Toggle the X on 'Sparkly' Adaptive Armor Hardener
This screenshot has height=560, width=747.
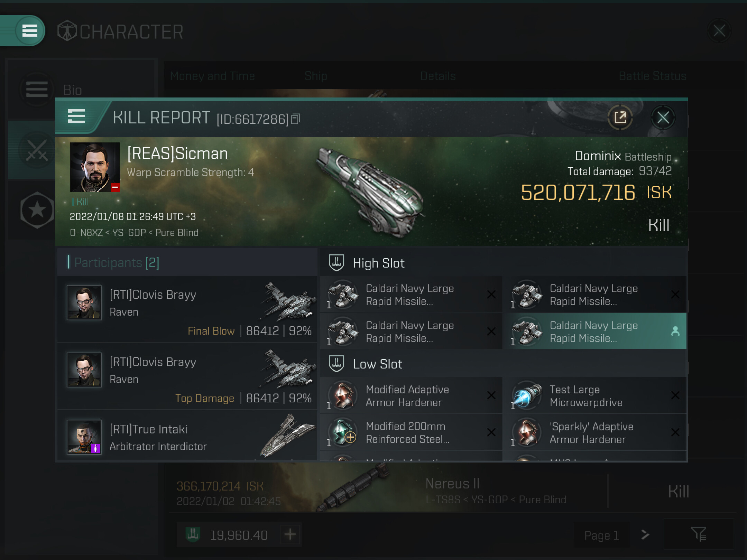675,432
